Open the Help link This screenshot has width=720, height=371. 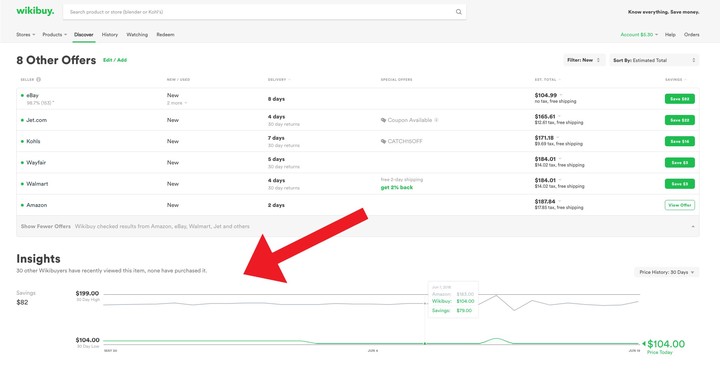point(670,34)
